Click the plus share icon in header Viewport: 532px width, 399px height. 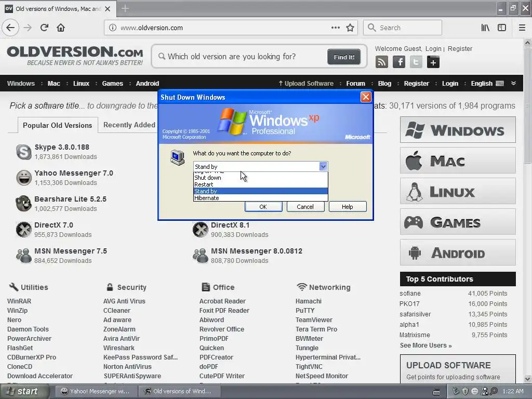point(433,62)
